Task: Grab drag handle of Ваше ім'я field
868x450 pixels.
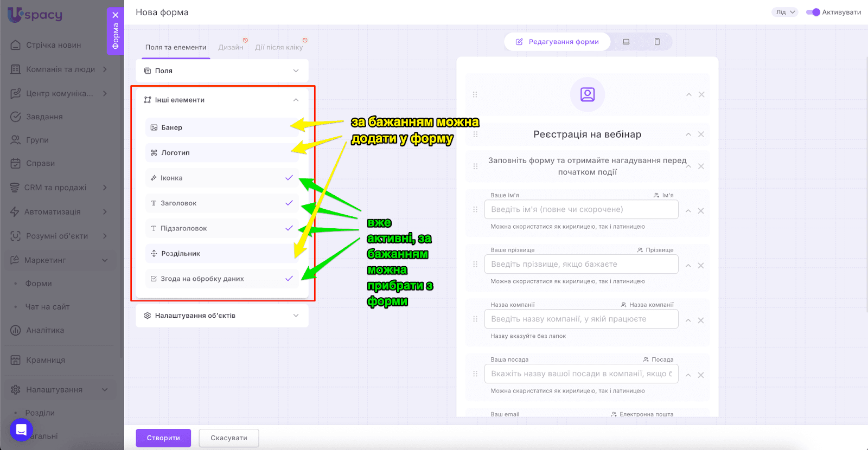Action: click(475, 209)
